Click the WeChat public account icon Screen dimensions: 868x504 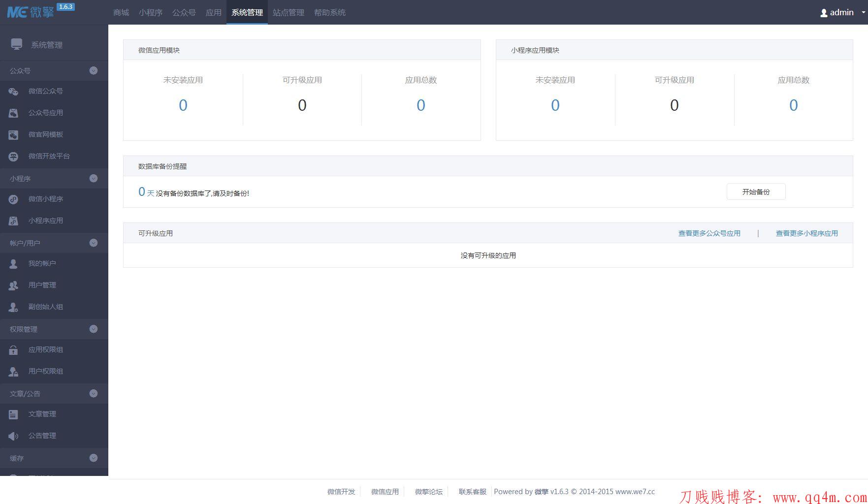click(13, 92)
